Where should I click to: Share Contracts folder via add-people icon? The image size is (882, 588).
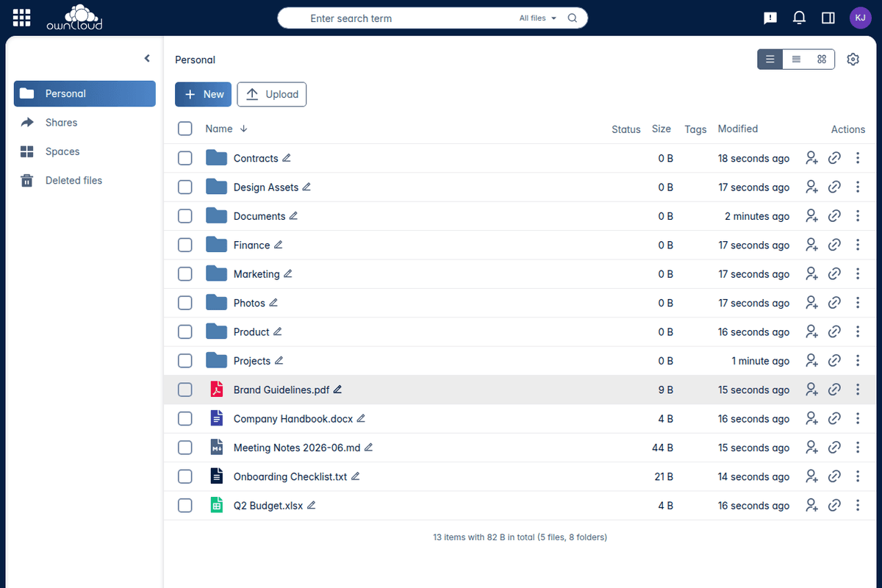(811, 158)
